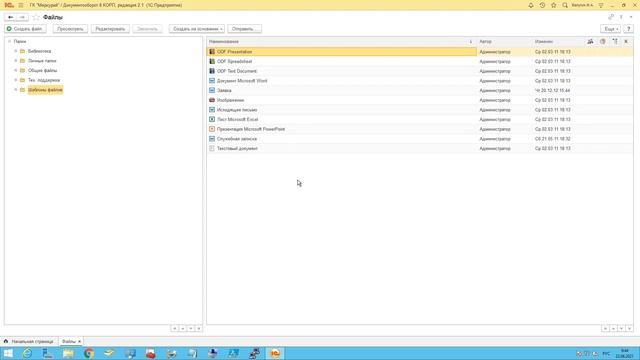
Task: Select the Библиотека folder
Action: coord(40,51)
